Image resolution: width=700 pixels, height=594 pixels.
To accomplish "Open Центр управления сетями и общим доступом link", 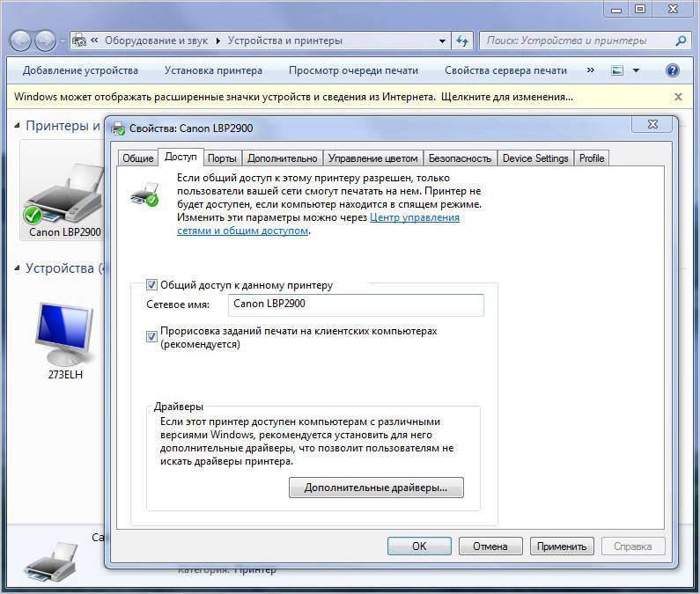I will pos(319,224).
